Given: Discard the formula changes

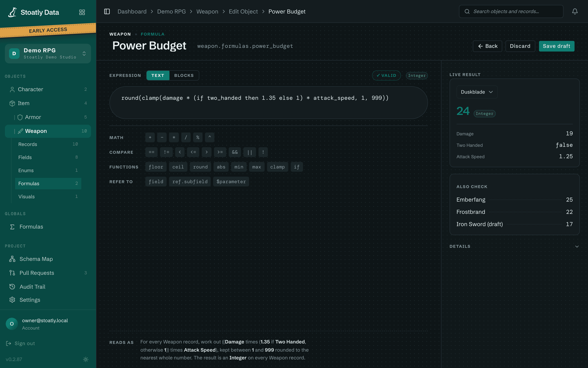Looking at the screenshot, I should (x=520, y=46).
